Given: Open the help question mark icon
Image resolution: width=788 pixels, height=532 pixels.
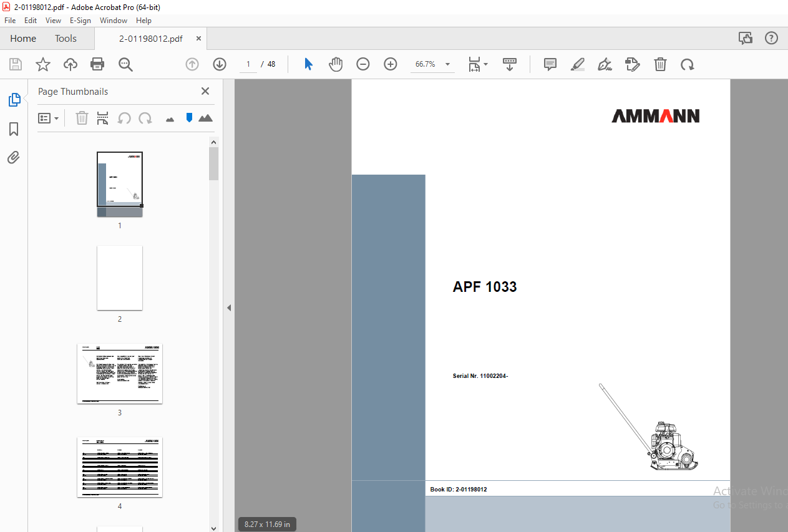Looking at the screenshot, I should (x=772, y=38).
